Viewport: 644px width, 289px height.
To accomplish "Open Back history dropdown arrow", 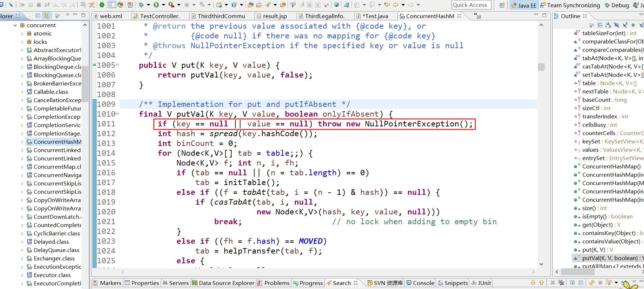I will (x=403, y=5).
